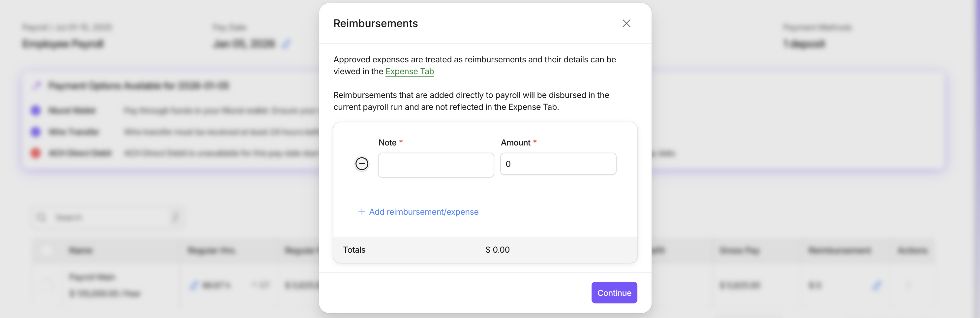The height and width of the screenshot is (318, 980).
Task: Open the Expense Tab link
Action: pos(409,72)
